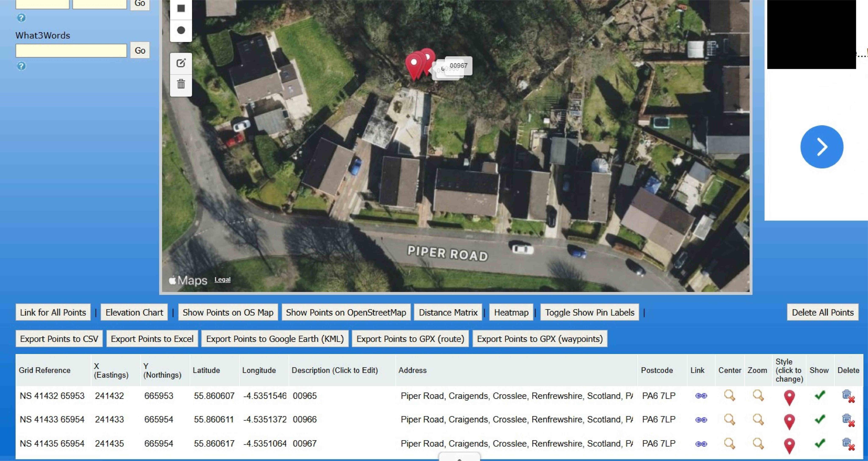Toggle show checkmark for point 00967
Screen dimensions: 868x461
pos(819,443)
